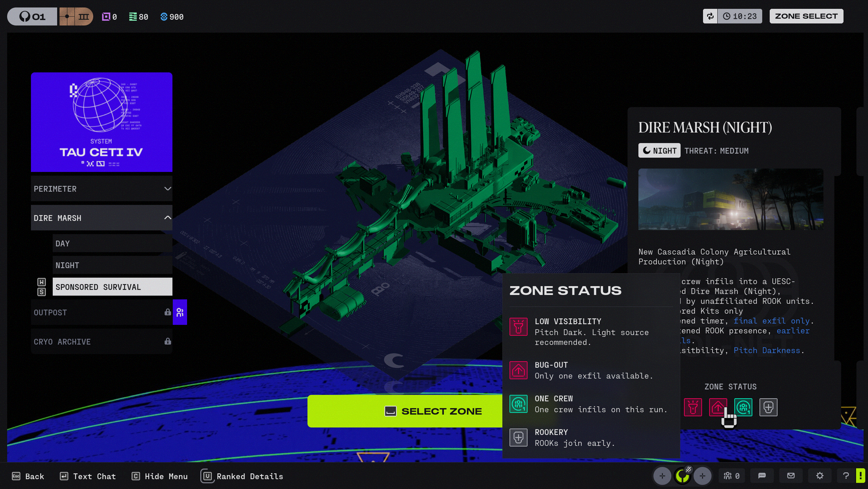Select the Tau Ceti IV system card

[x=102, y=122]
